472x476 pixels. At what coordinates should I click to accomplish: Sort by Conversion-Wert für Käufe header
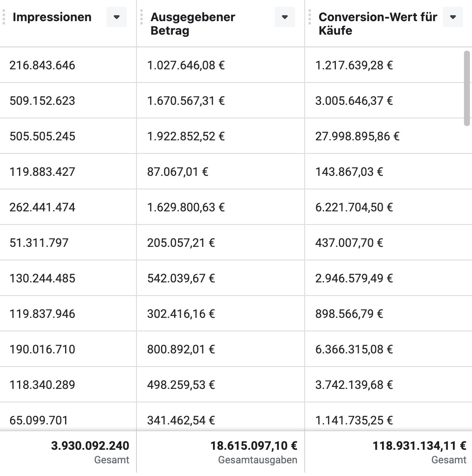[378, 24]
